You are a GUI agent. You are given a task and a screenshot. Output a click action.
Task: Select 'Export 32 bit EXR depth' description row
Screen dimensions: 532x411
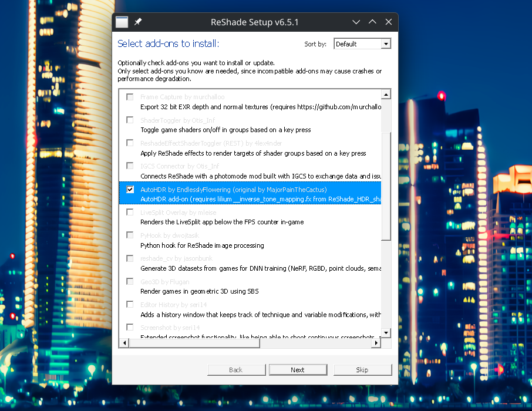(261, 107)
